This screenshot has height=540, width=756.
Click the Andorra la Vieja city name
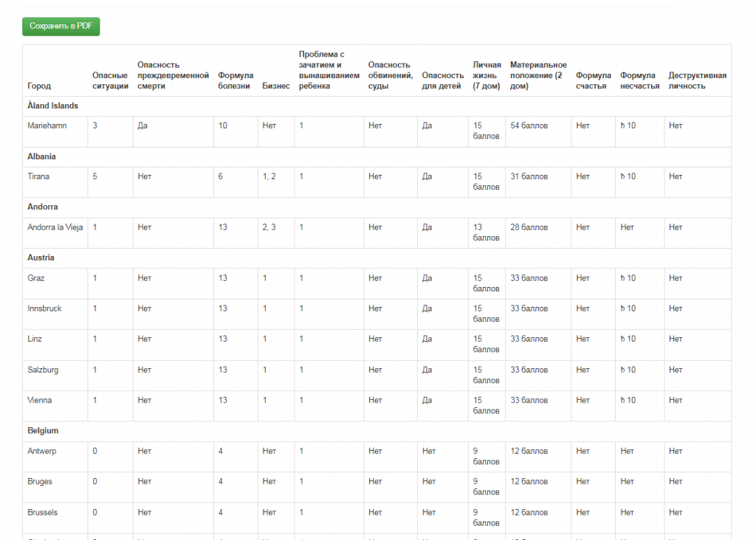(55, 228)
